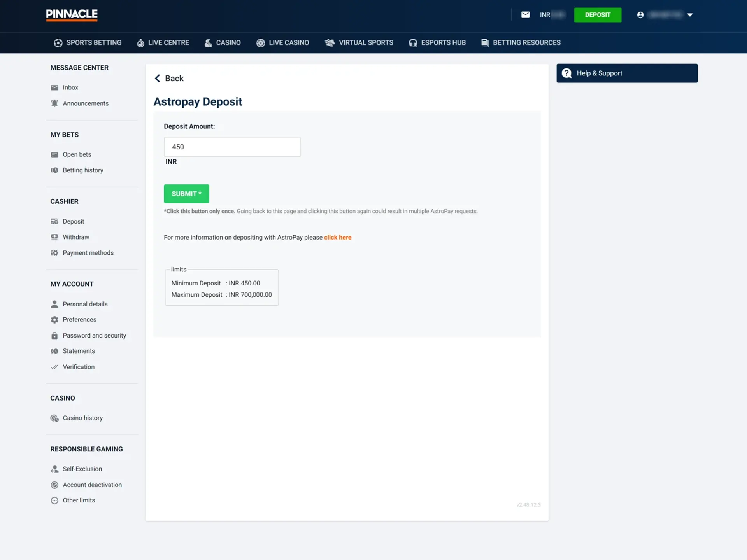Click the Sports Betting navigation icon
This screenshot has width=747, height=560.
tap(57, 42)
